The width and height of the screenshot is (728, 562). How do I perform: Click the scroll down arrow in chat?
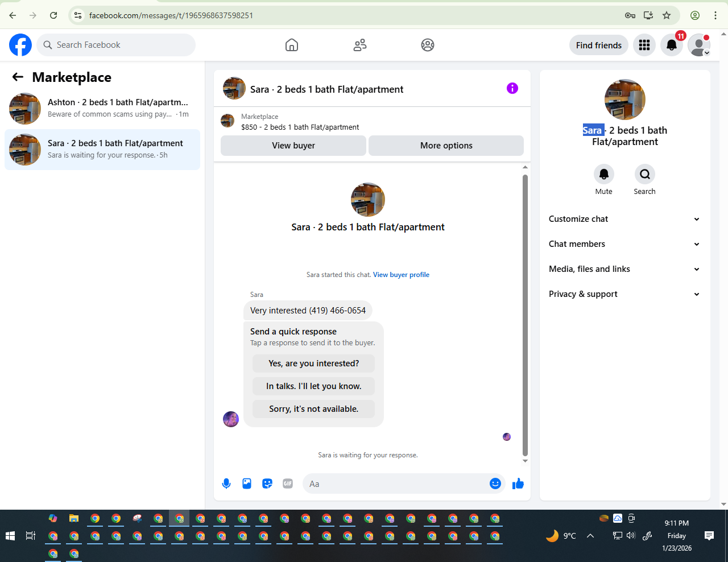[525, 461]
